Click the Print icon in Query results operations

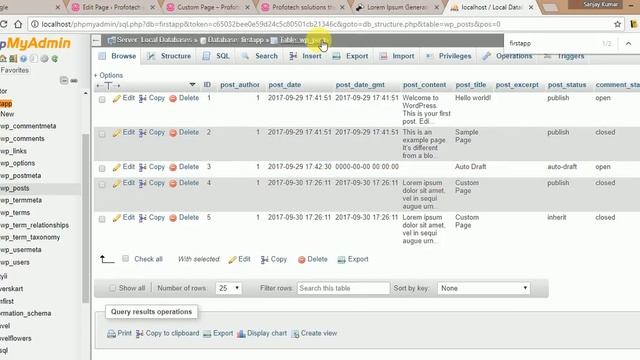pos(111,333)
